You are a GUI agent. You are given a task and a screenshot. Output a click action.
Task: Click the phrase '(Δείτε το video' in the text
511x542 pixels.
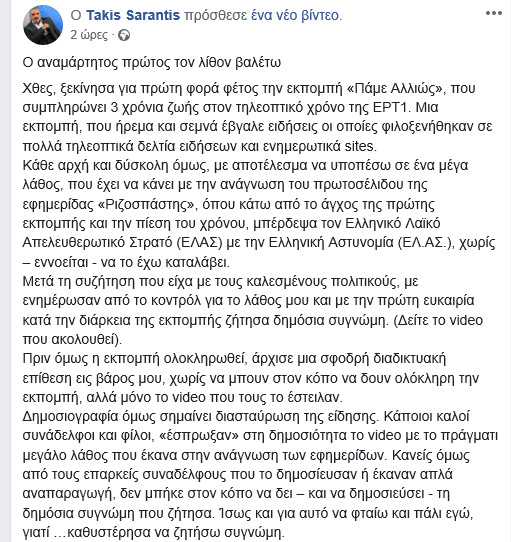[438, 320]
